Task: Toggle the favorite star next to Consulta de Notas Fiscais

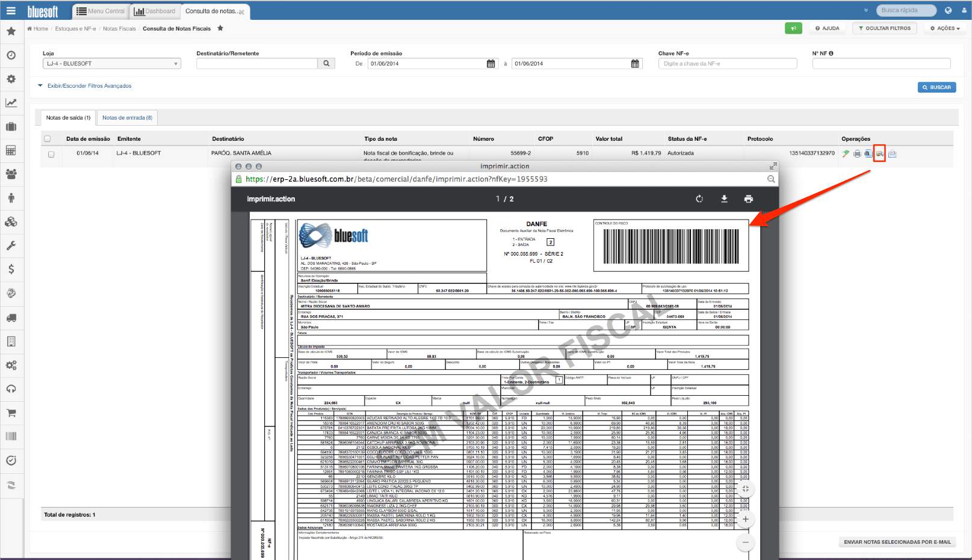Action: click(220, 28)
